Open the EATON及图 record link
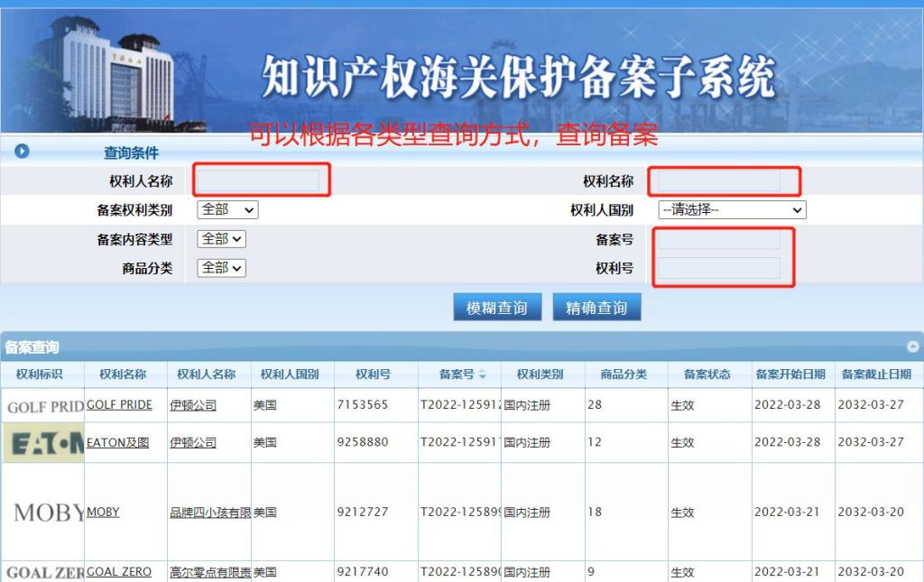Viewport: 924px width, 582px height. (x=117, y=443)
